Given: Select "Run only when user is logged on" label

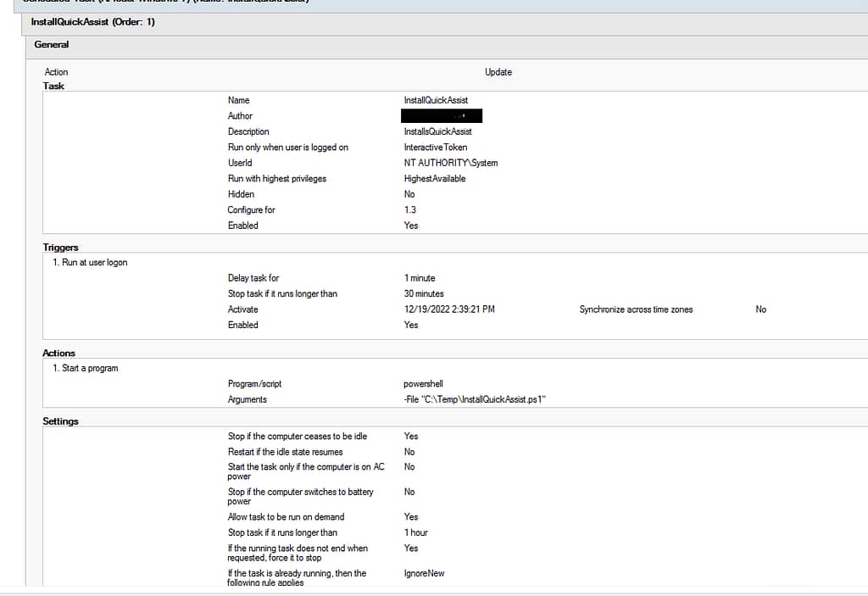Looking at the screenshot, I should point(288,148).
